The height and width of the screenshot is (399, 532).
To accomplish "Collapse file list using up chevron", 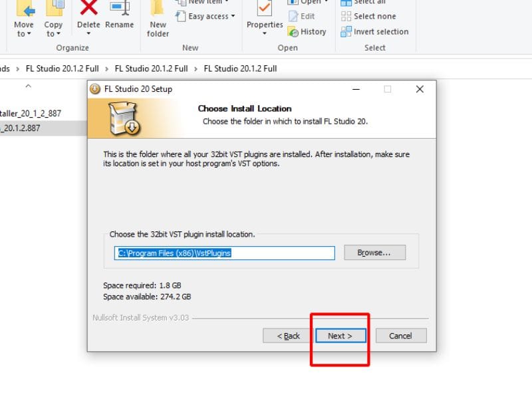I will pos(29,86).
